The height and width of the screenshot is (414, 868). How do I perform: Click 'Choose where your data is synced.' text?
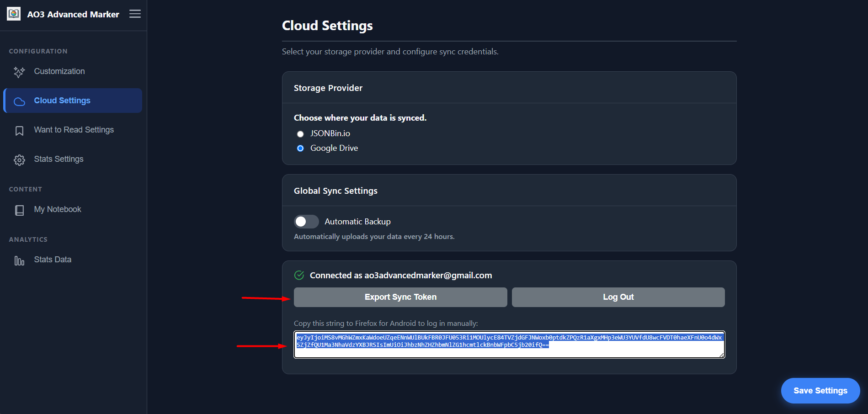[360, 118]
